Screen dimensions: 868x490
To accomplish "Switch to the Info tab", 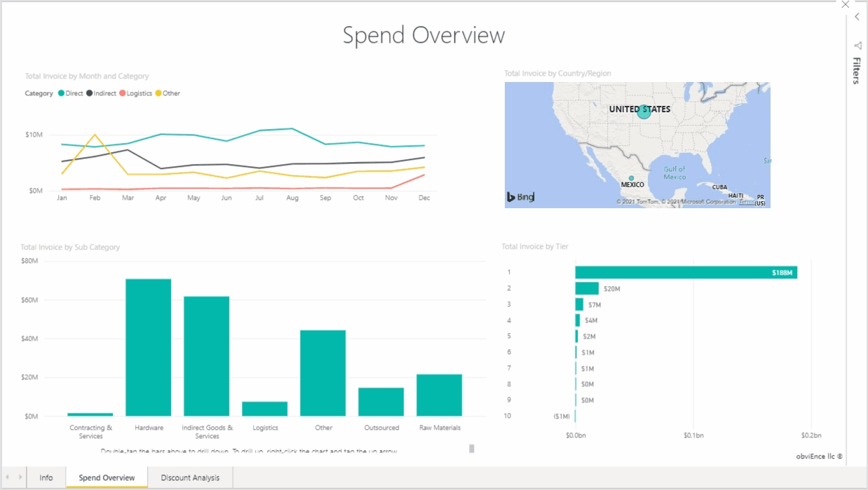I will point(46,477).
